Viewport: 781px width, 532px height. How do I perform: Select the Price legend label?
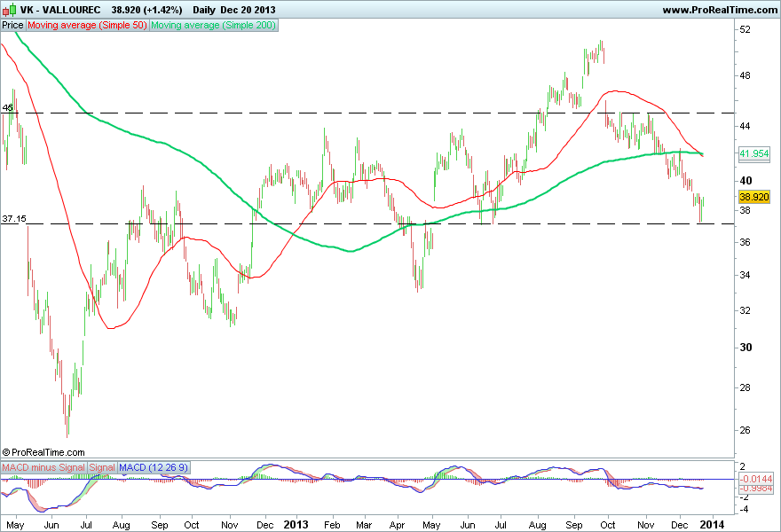point(12,25)
